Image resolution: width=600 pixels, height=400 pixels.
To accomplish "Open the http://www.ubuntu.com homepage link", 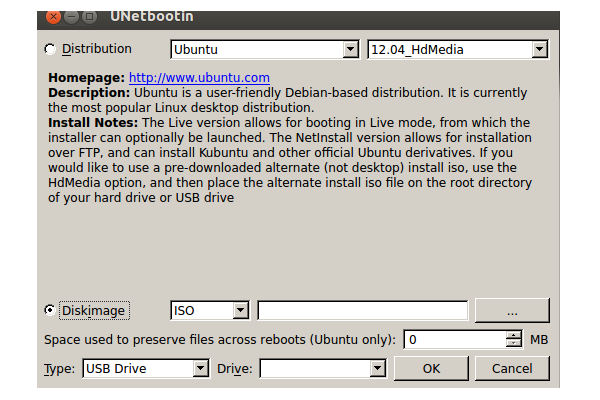I will (x=199, y=78).
